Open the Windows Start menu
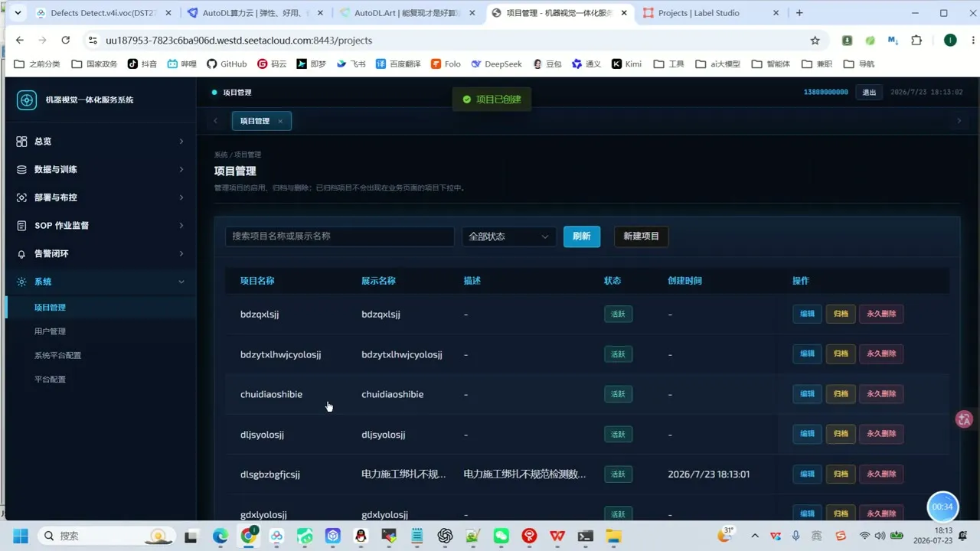980x551 pixels. [x=20, y=536]
